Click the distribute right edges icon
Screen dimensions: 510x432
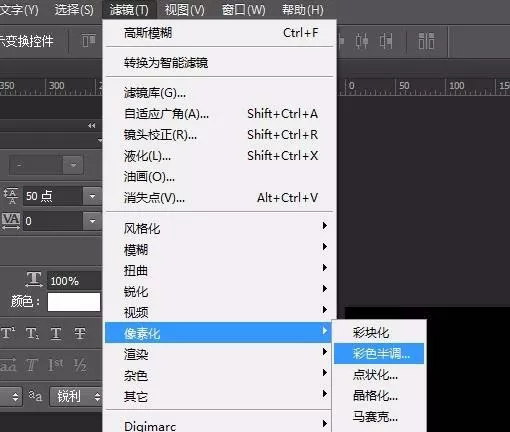point(386,41)
